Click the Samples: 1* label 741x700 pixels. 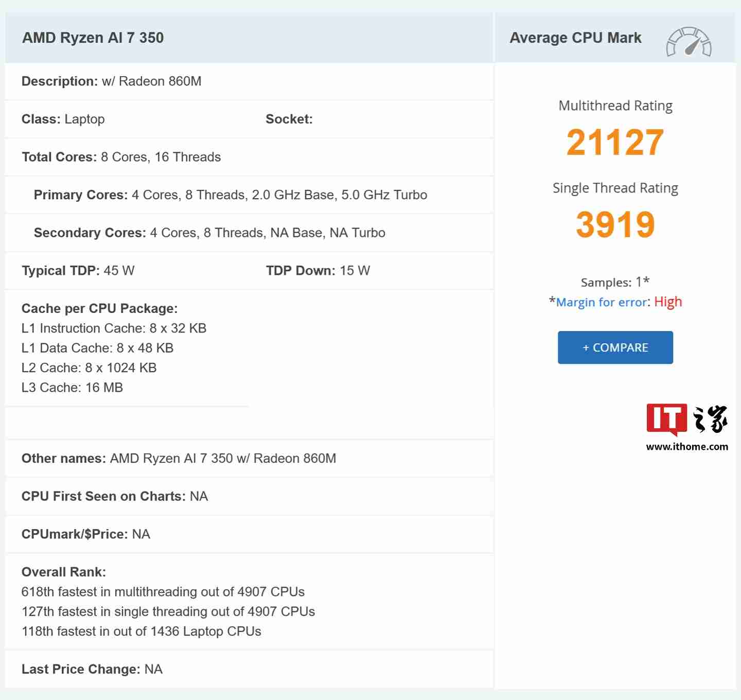click(x=615, y=282)
